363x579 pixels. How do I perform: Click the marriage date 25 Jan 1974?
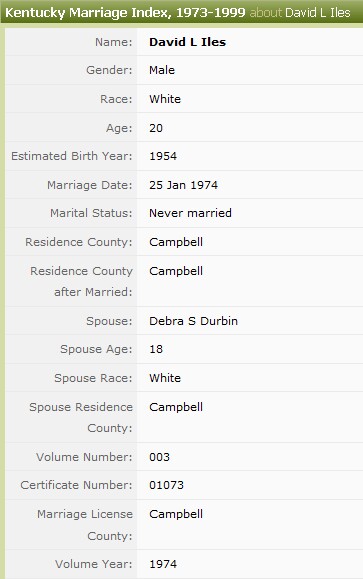pyautogui.click(x=183, y=185)
